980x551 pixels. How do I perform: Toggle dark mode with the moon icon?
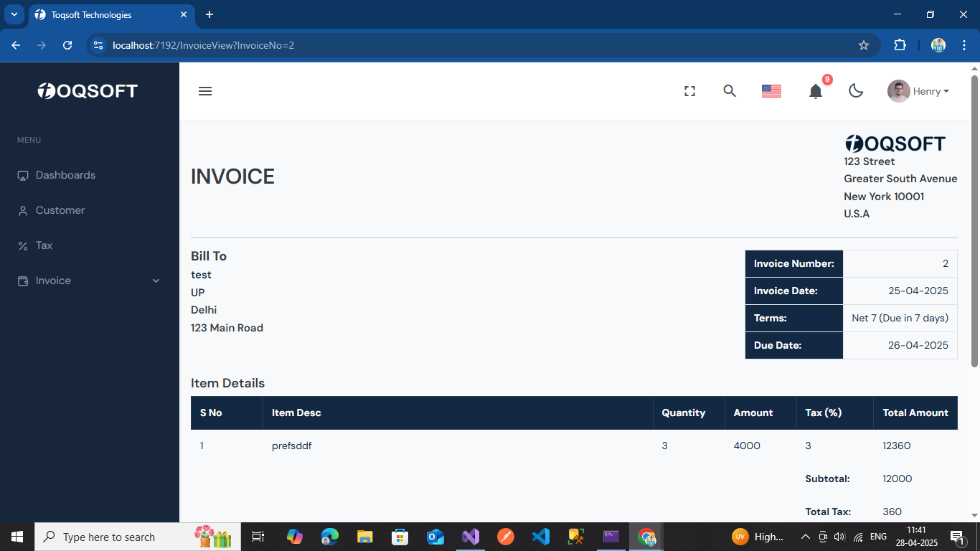point(855,91)
